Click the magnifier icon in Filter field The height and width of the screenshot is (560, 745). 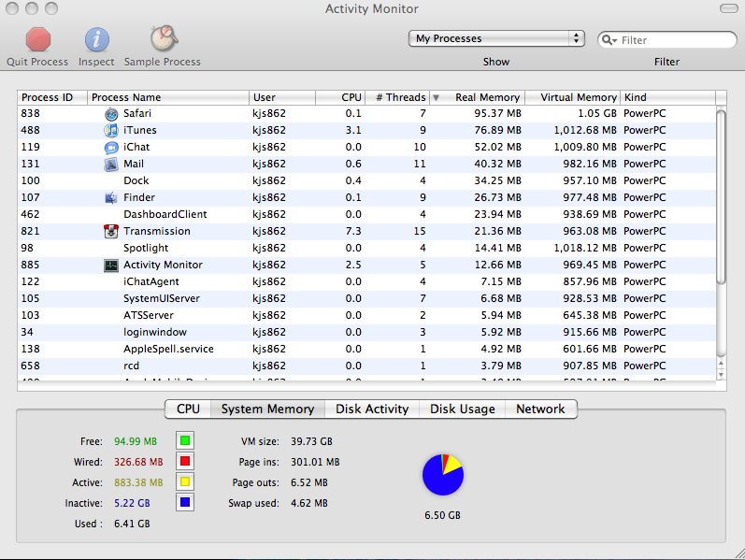click(609, 40)
